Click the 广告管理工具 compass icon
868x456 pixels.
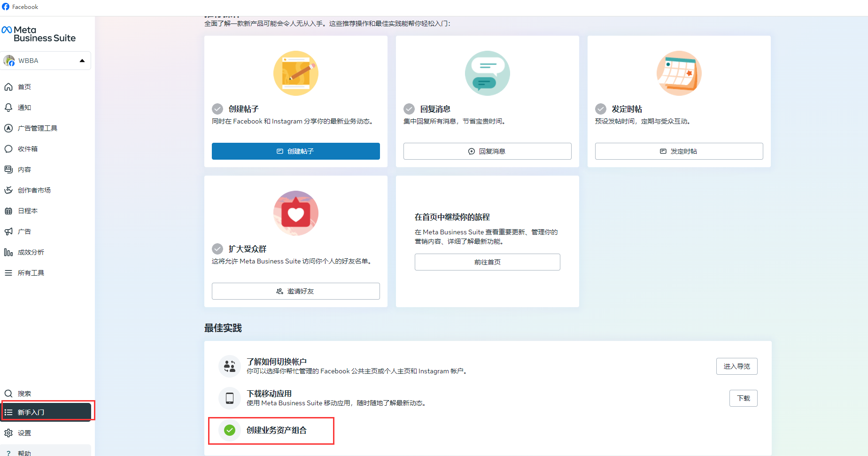coord(8,128)
